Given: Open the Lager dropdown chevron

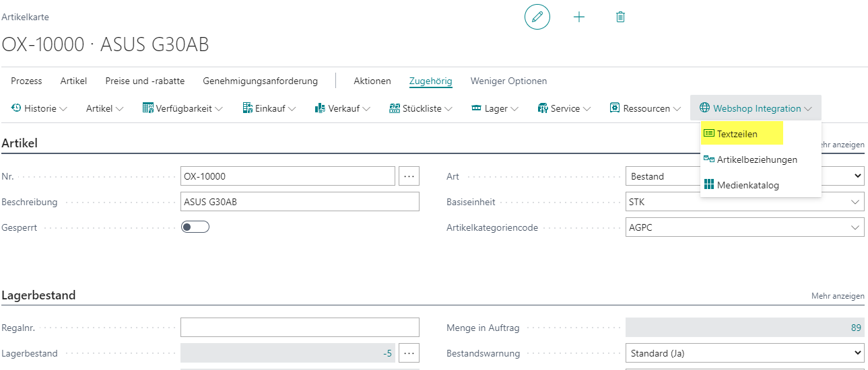Looking at the screenshot, I should click(x=514, y=108).
